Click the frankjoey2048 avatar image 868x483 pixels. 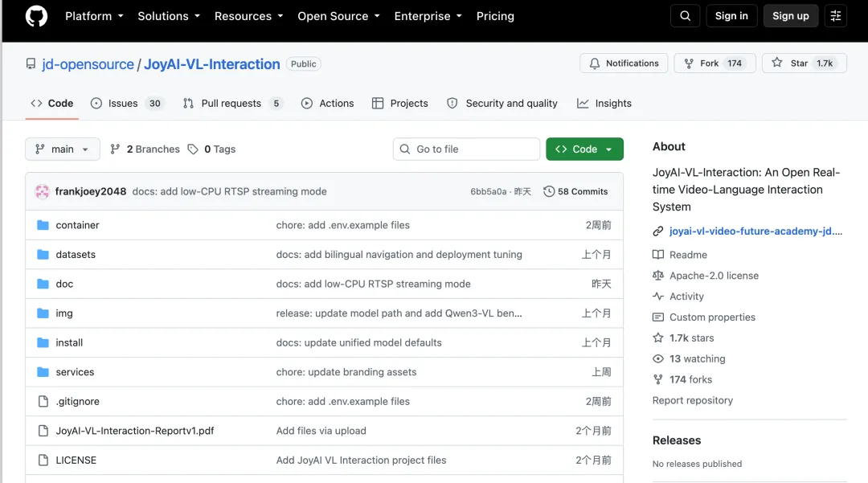click(x=42, y=191)
